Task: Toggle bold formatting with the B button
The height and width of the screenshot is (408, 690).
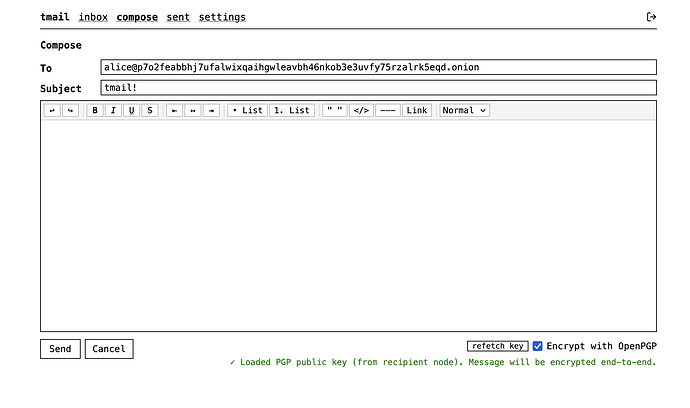Action: tap(95, 110)
